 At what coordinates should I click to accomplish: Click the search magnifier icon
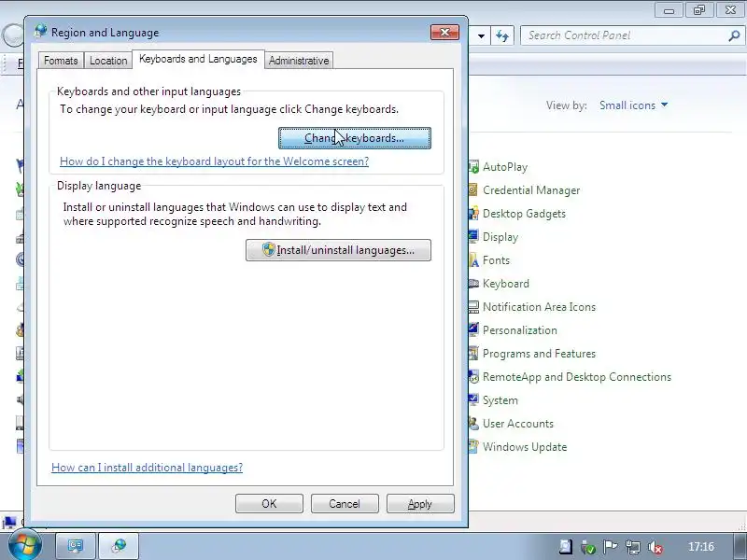point(734,35)
